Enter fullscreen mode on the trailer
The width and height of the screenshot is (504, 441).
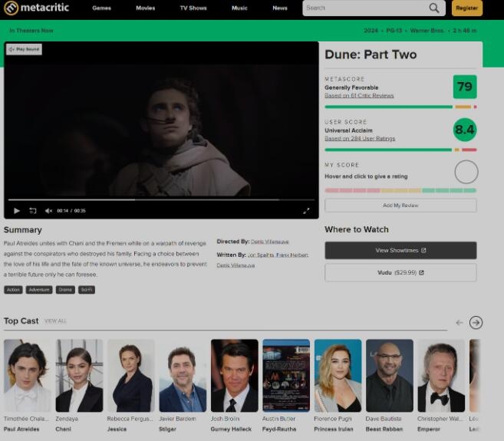(306, 211)
